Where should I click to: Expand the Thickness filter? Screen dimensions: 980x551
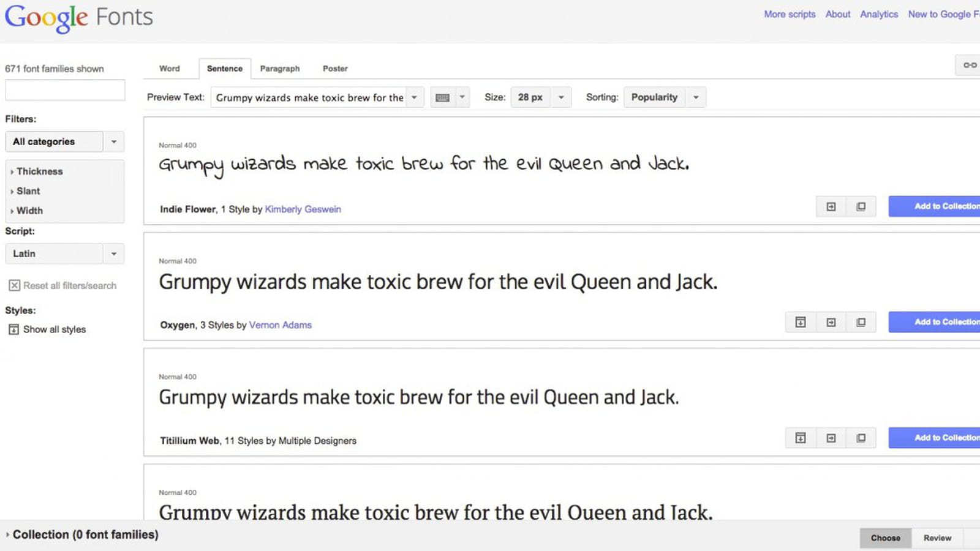click(37, 171)
